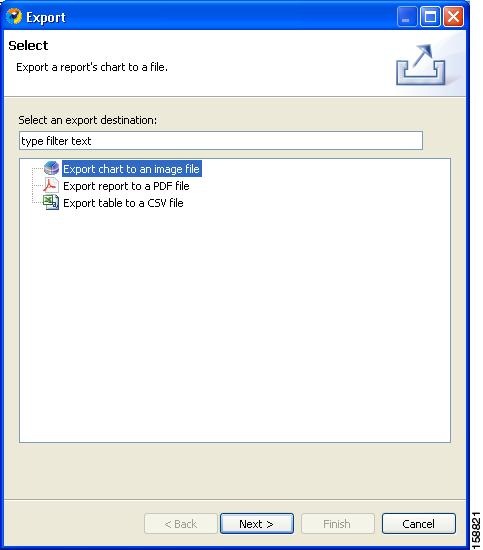Click the Select an export destination label

click(x=88, y=120)
